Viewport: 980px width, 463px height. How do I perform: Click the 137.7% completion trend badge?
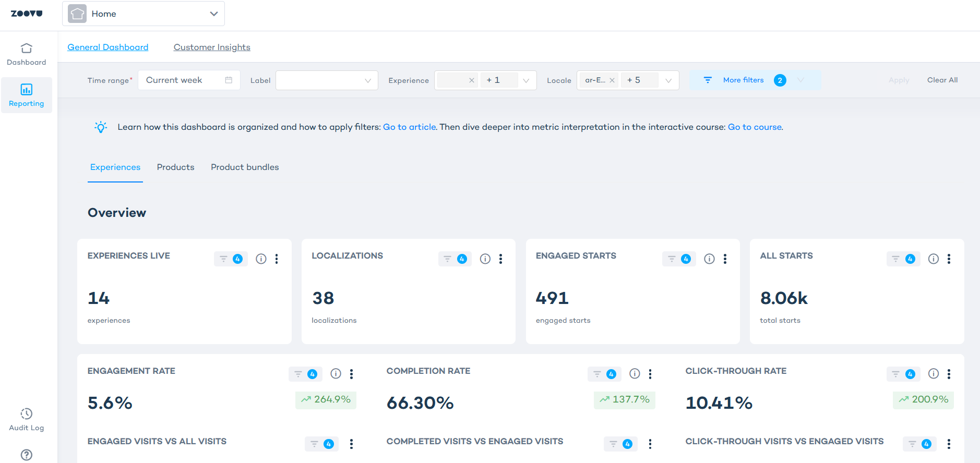coord(625,400)
